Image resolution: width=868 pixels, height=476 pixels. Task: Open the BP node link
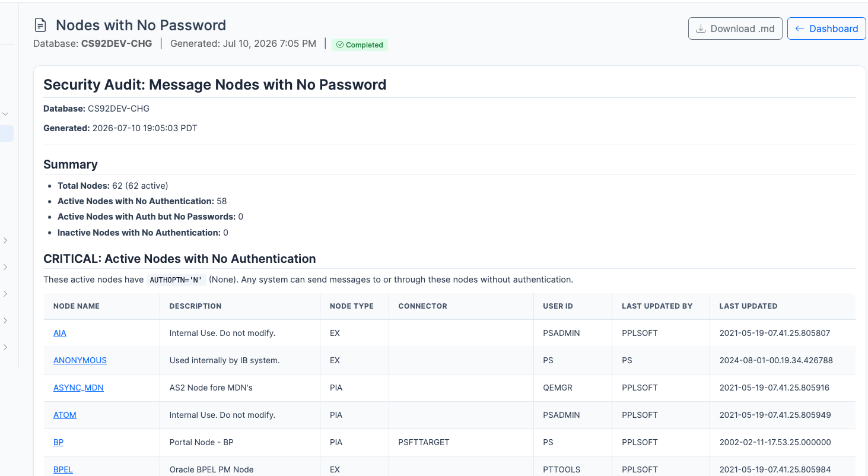pos(58,442)
